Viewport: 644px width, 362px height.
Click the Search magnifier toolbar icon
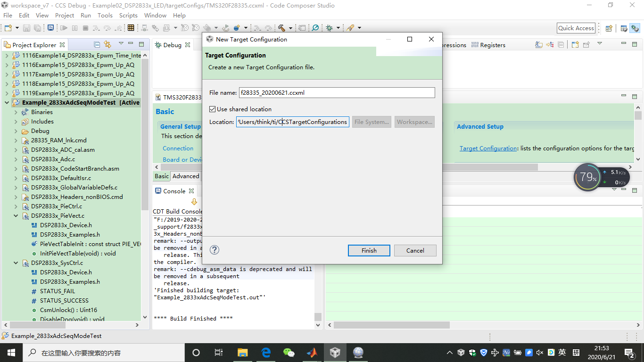click(315, 28)
